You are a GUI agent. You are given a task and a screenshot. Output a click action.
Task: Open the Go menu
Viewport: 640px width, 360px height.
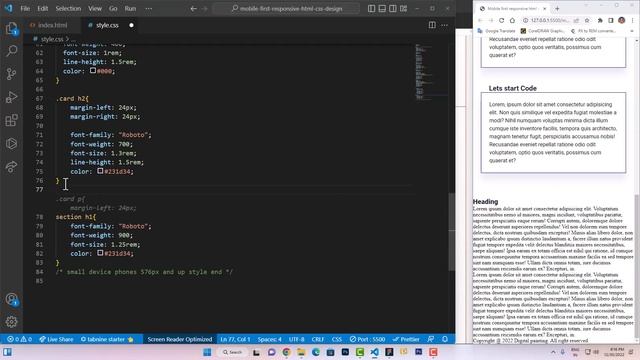[113, 8]
